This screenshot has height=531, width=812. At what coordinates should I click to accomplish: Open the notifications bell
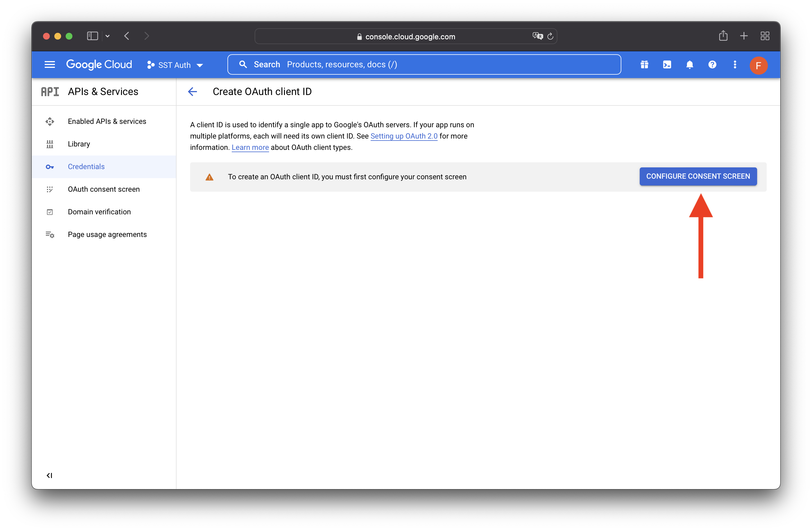pyautogui.click(x=689, y=64)
